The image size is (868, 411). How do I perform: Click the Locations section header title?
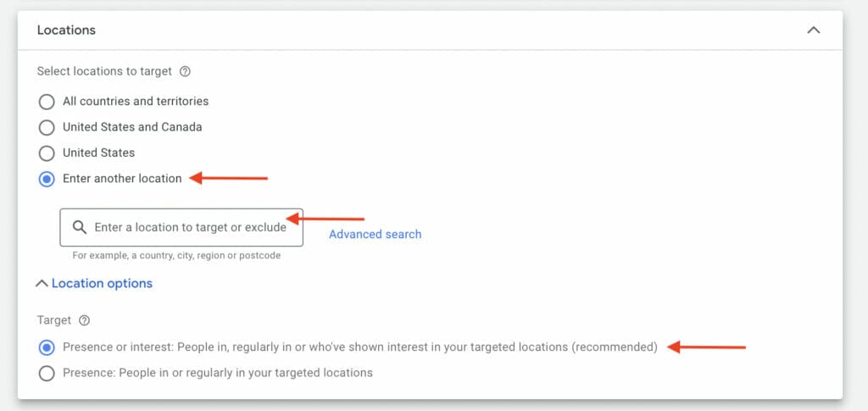(x=66, y=30)
